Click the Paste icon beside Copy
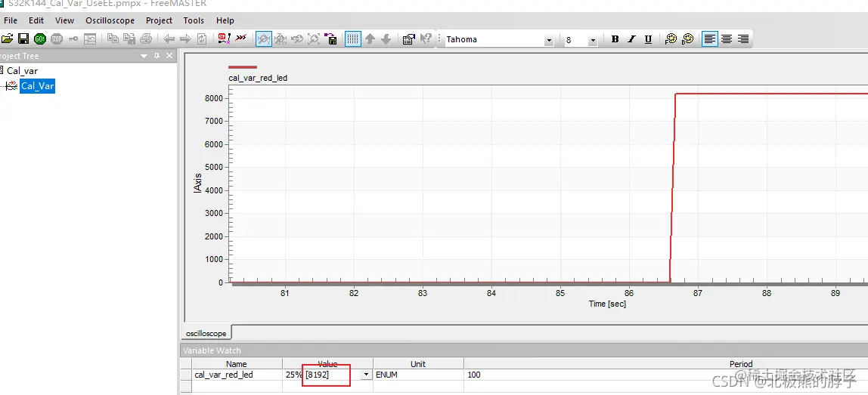The image size is (868, 395). coord(129,39)
